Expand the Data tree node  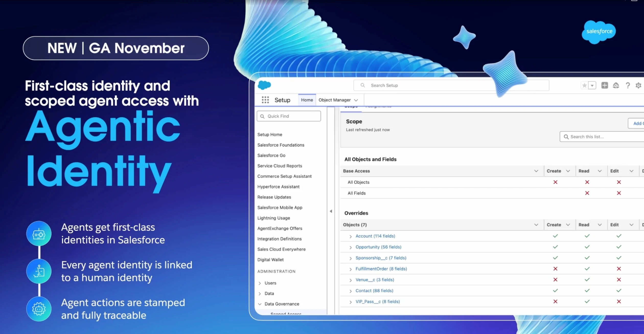pyautogui.click(x=260, y=294)
